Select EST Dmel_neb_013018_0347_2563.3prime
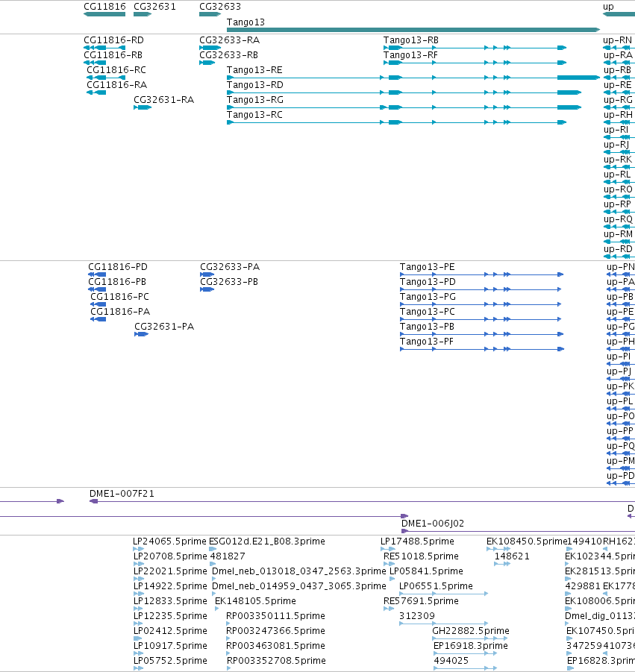635x672 pixels. 299,571
